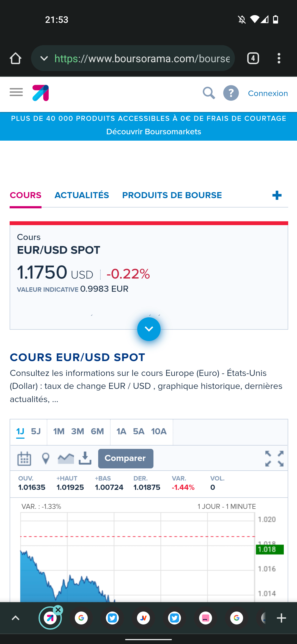Image resolution: width=297 pixels, height=644 pixels.
Task: Click the help question mark icon
Action: [231, 93]
